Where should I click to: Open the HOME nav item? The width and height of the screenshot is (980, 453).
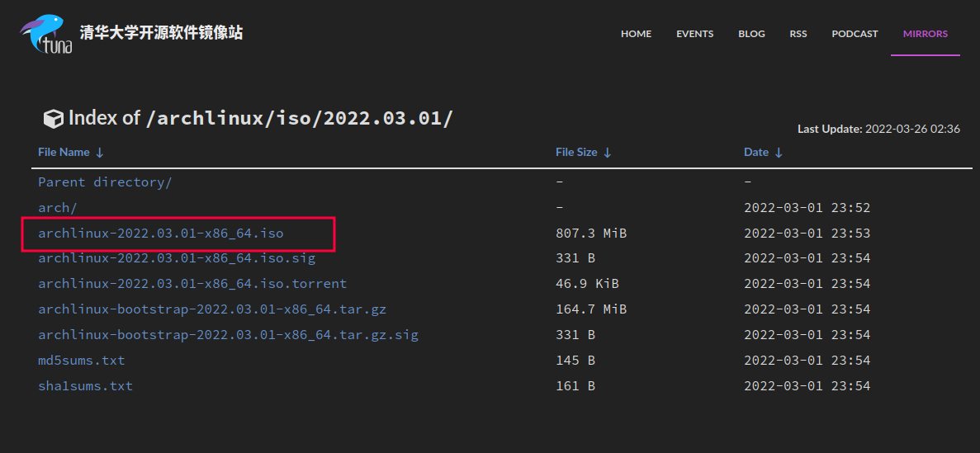pyautogui.click(x=636, y=34)
